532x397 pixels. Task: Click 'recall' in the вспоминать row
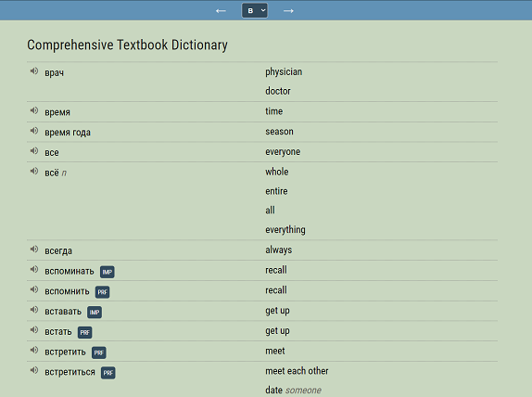[x=276, y=270]
